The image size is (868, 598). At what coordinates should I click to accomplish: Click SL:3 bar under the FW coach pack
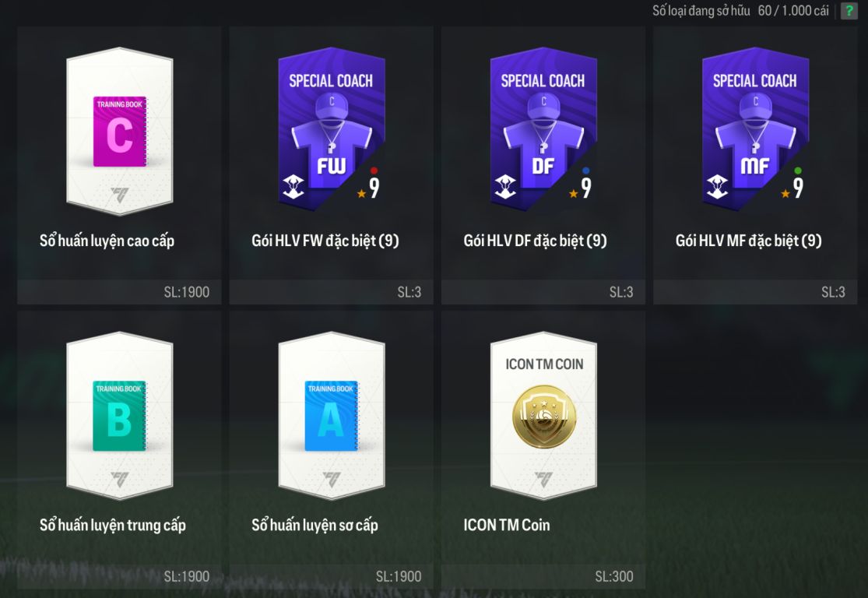(x=331, y=292)
